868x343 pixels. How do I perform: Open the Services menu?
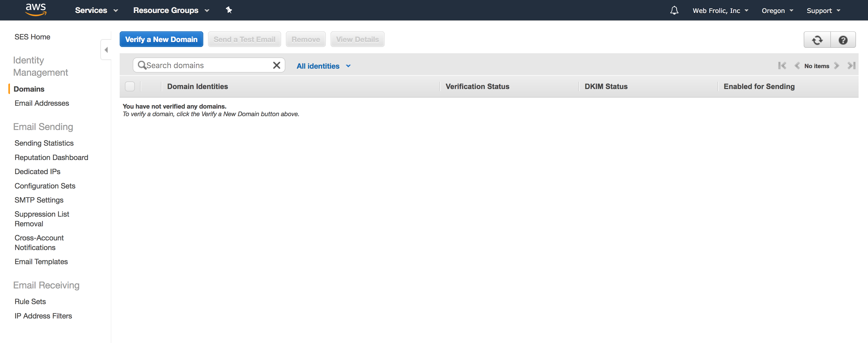click(96, 10)
